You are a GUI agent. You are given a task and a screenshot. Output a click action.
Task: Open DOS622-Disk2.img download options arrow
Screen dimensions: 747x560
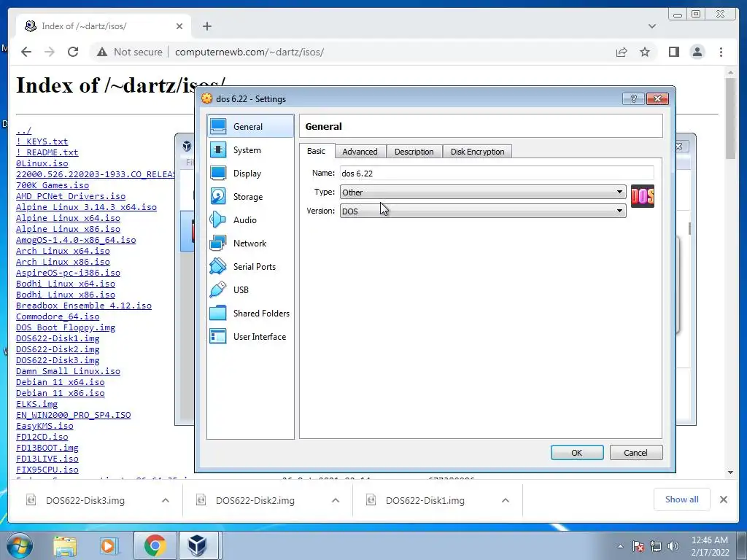(336, 500)
